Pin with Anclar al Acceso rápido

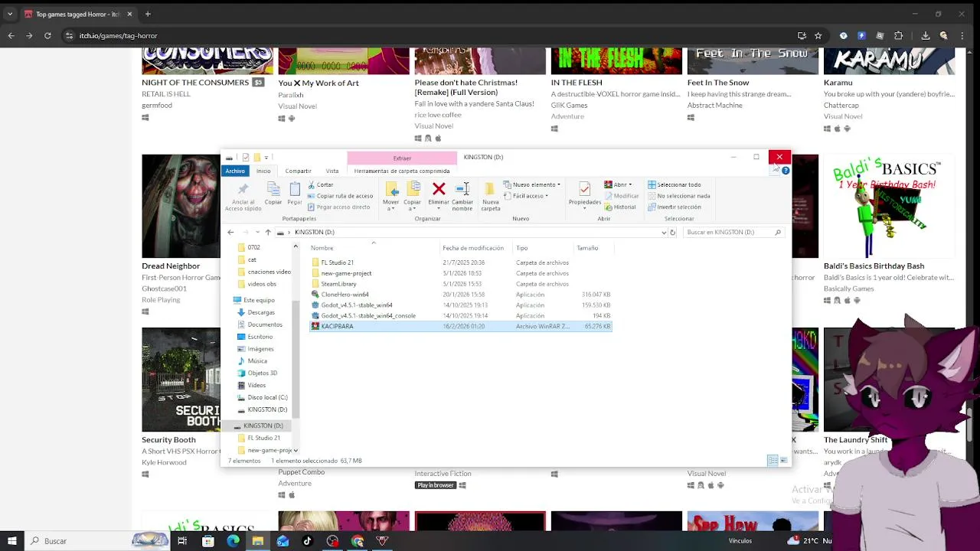(243, 197)
